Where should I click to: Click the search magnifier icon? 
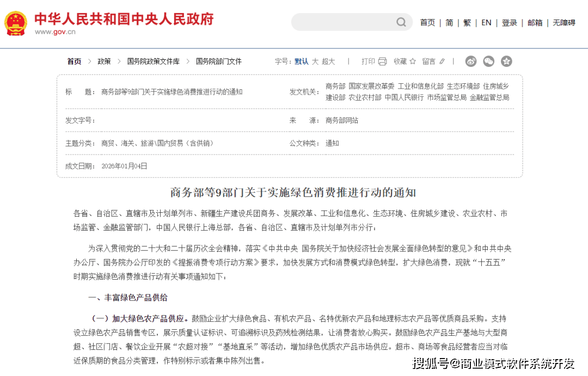click(401, 22)
